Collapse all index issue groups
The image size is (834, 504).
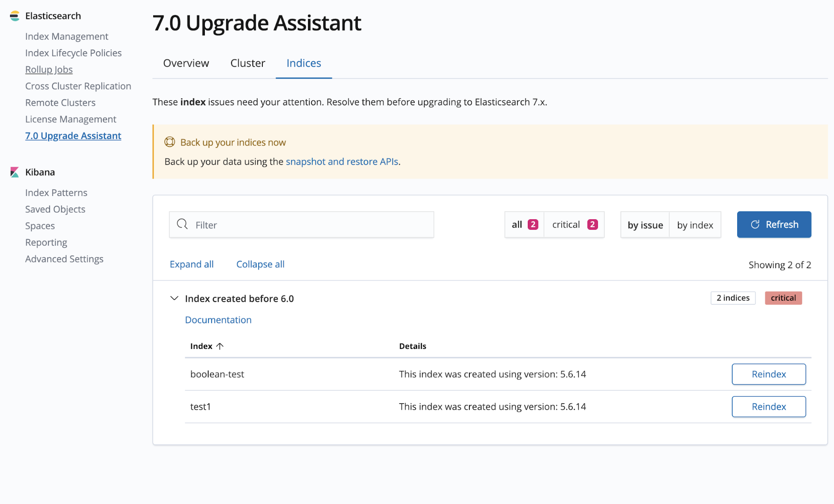coord(260,263)
